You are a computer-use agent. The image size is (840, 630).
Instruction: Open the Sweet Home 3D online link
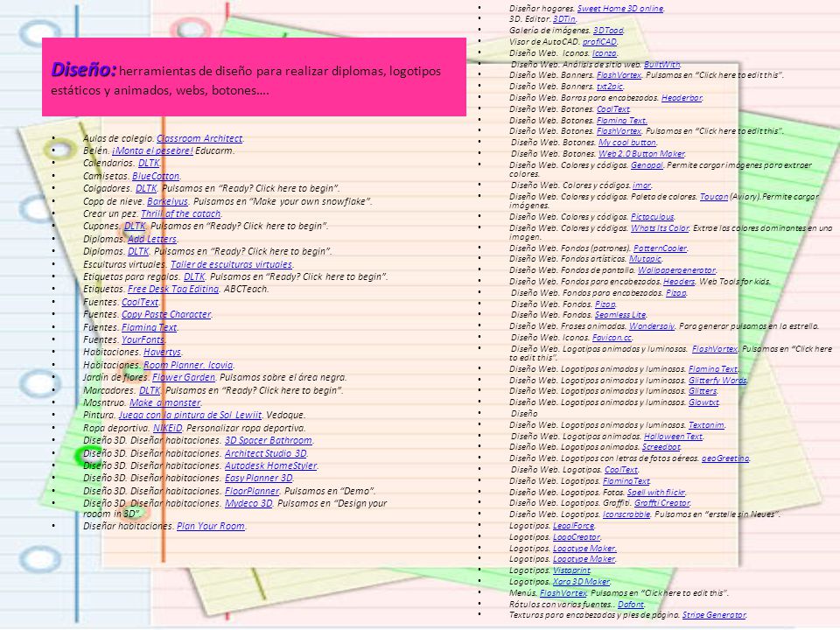click(x=620, y=9)
